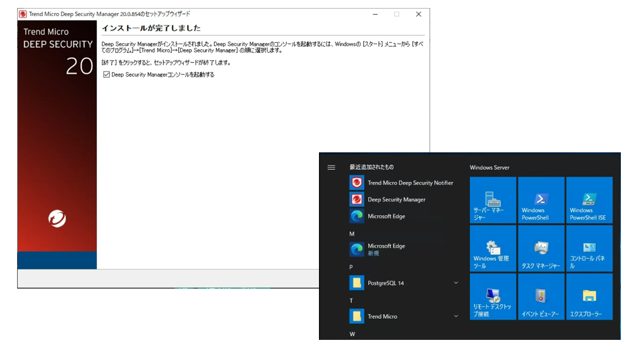The height and width of the screenshot is (362, 644).
Task: Start Remote Desktop Connection from its tile
Action: coord(493,296)
